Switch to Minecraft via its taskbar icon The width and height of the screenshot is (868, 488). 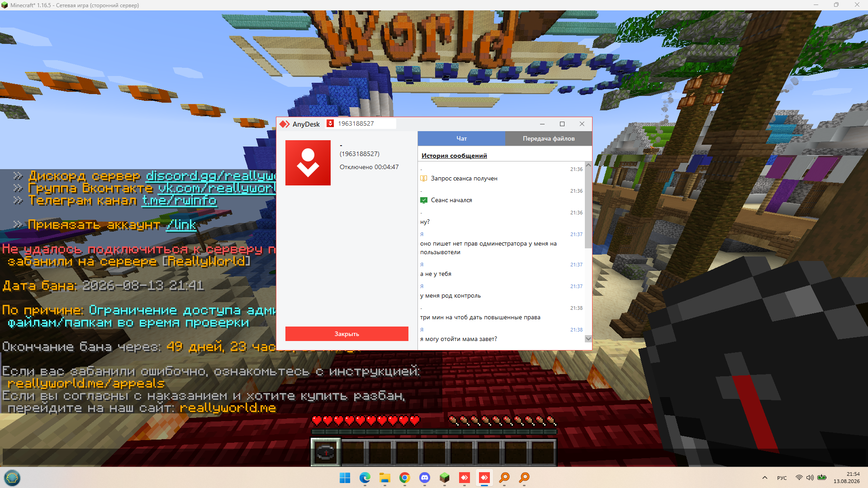444,478
